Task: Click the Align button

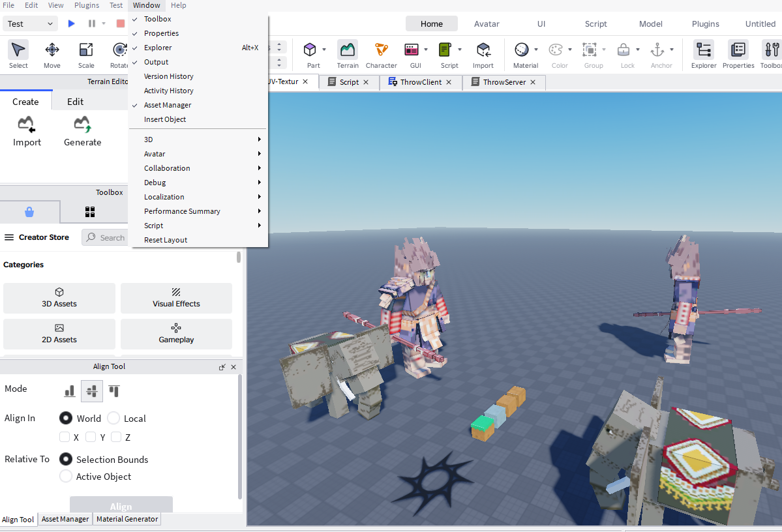Action: pyautogui.click(x=121, y=505)
